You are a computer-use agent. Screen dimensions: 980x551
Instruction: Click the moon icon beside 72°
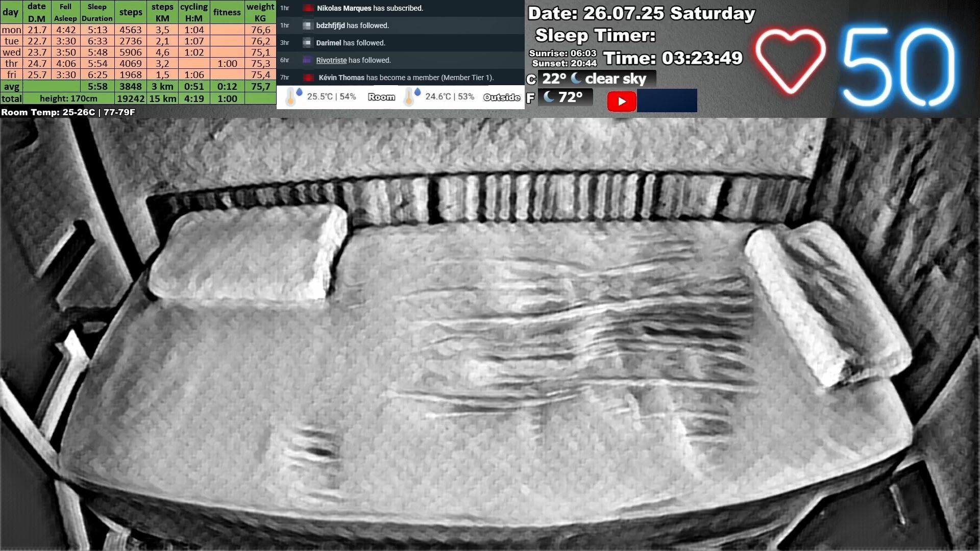pos(549,96)
